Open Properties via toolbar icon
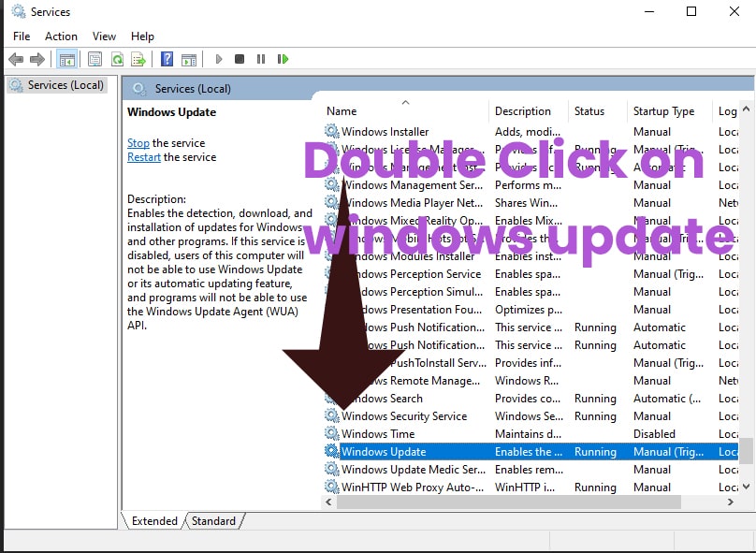756x553 pixels. [94, 59]
